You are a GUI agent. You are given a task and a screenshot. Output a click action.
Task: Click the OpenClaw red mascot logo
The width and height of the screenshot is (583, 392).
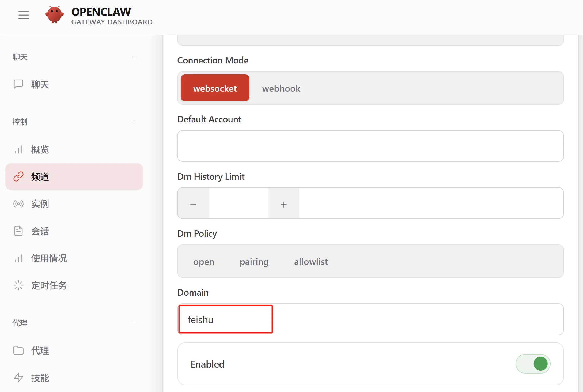click(54, 15)
